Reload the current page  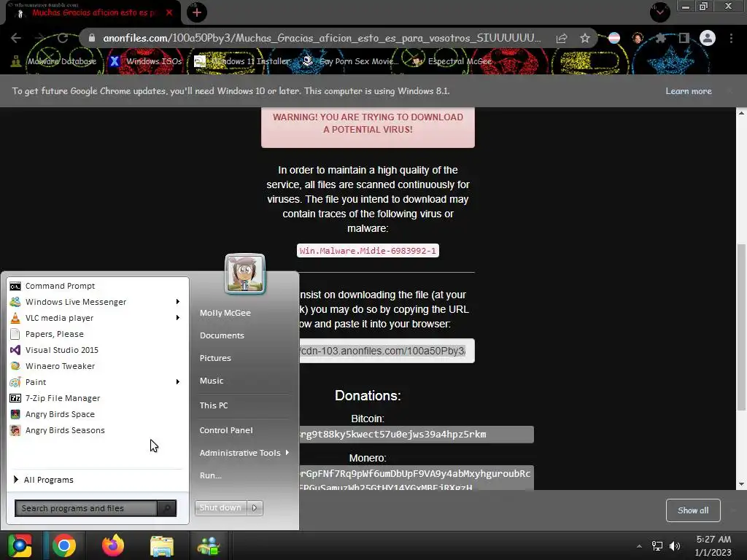click(63, 38)
